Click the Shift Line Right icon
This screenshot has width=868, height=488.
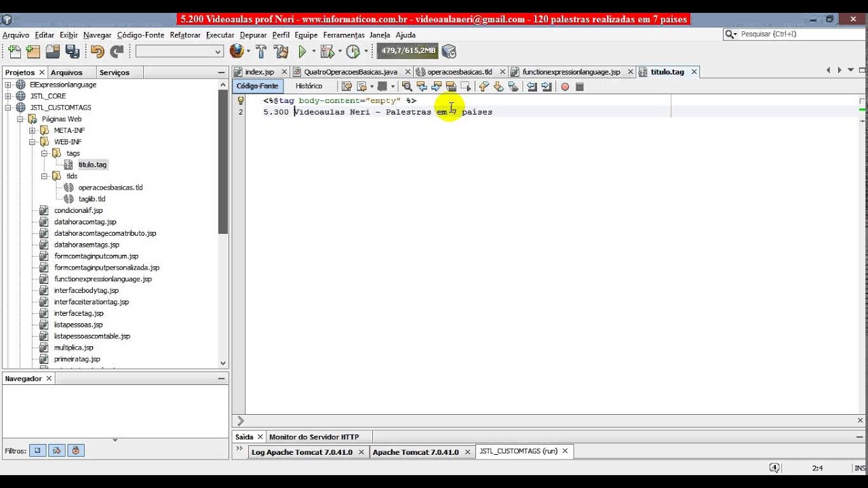tap(547, 87)
